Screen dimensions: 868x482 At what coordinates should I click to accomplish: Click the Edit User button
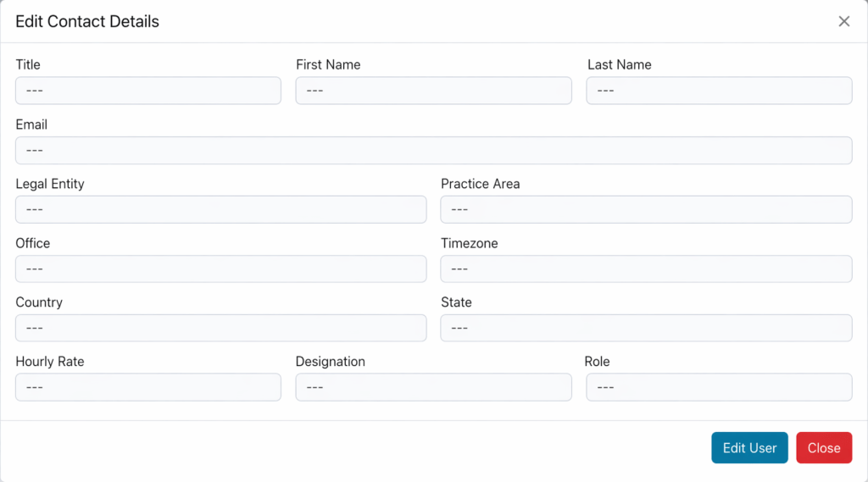coord(749,448)
